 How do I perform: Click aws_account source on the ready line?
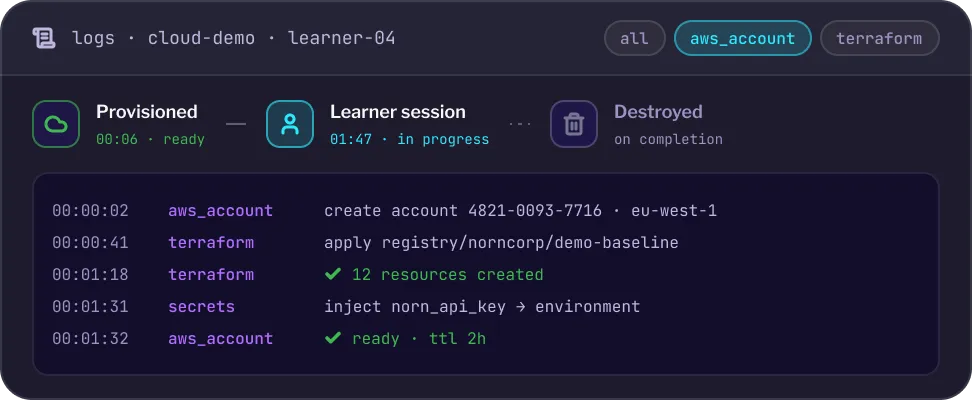click(221, 339)
